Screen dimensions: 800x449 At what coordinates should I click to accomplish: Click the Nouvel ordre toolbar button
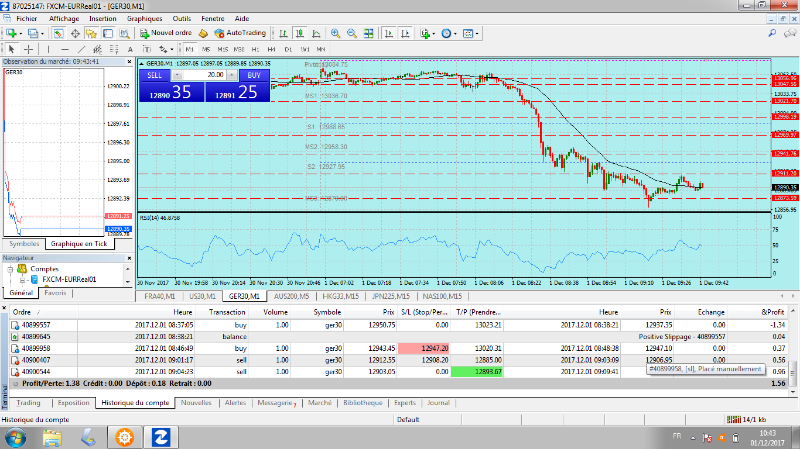pos(165,33)
